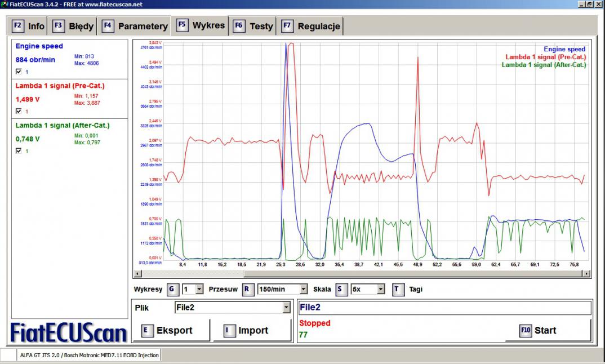
Task: Click the F7 key icon on Regulacje tab
Action: point(287,26)
